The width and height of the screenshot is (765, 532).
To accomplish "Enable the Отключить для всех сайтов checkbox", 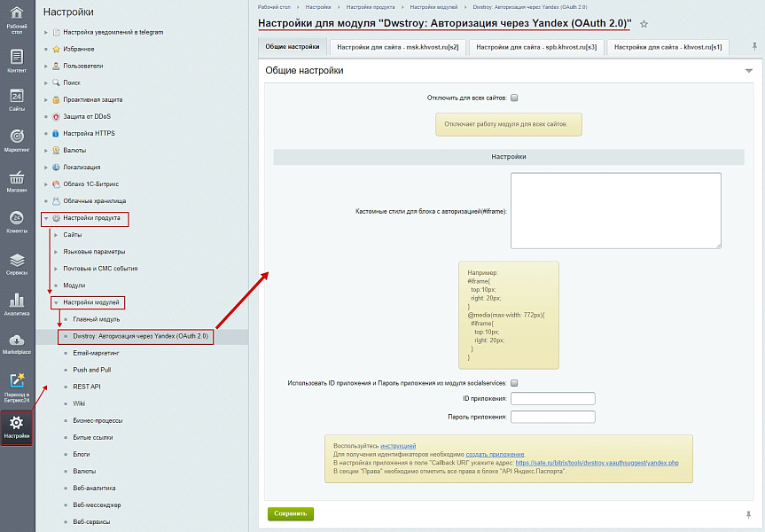I will 514,98.
